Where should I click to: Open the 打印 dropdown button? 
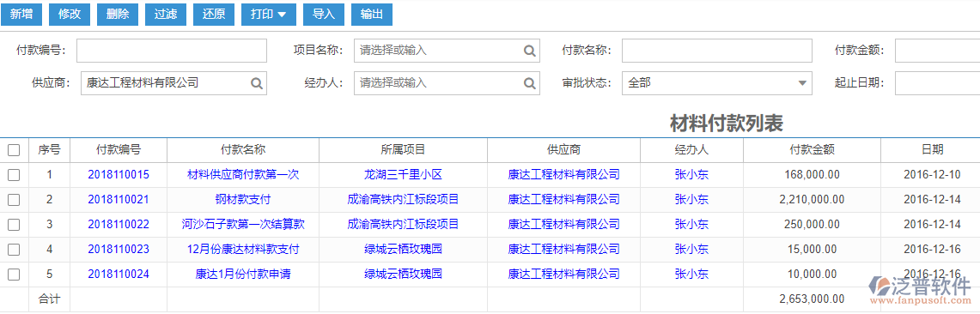(x=269, y=15)
